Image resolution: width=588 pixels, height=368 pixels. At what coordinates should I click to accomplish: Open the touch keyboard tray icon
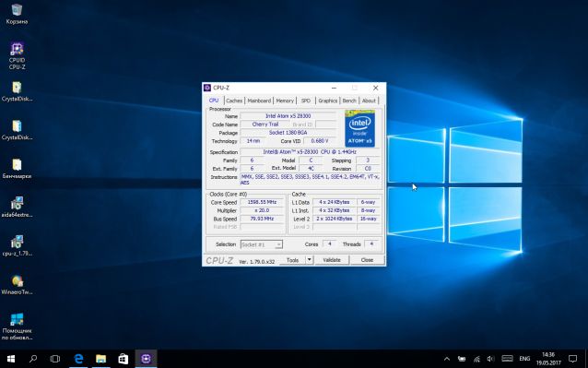[x=507, y=359]
